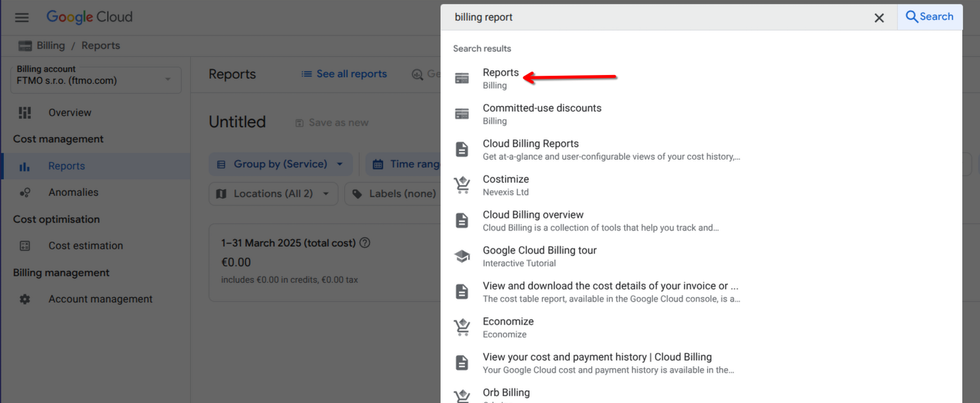Click the Overview dashboard icon in sidebar
This screenshot has height=403, width=980.
click(x=25, y=113)
